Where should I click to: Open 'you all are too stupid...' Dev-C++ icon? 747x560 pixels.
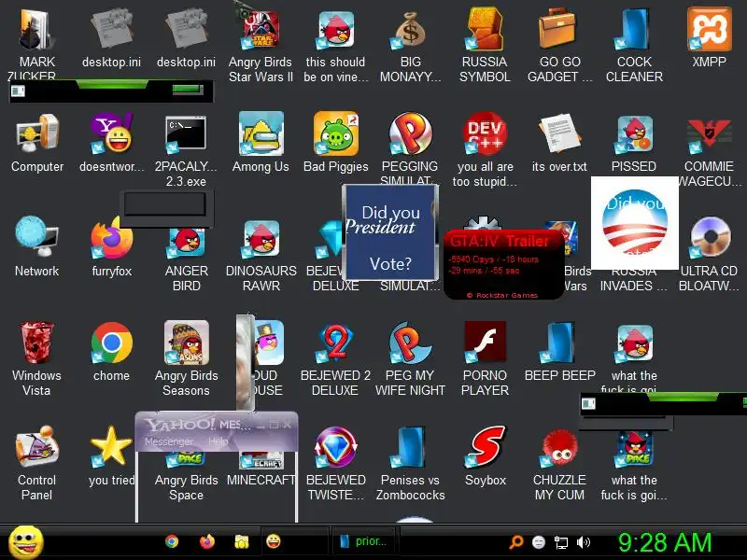tap(485, 134)
